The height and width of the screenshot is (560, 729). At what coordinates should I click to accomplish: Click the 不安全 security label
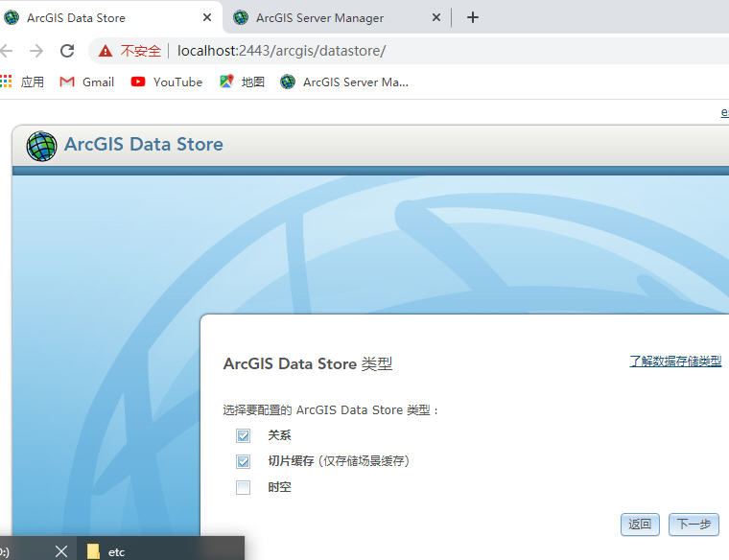pyautogui.click(x=140, y=51)
